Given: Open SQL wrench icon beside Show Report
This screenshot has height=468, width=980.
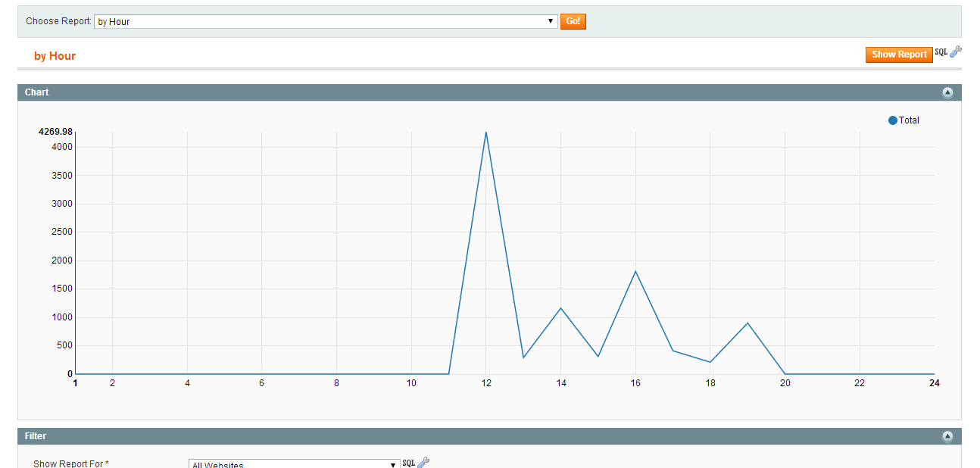Looking at the screenshot, I should click(948, 52).
